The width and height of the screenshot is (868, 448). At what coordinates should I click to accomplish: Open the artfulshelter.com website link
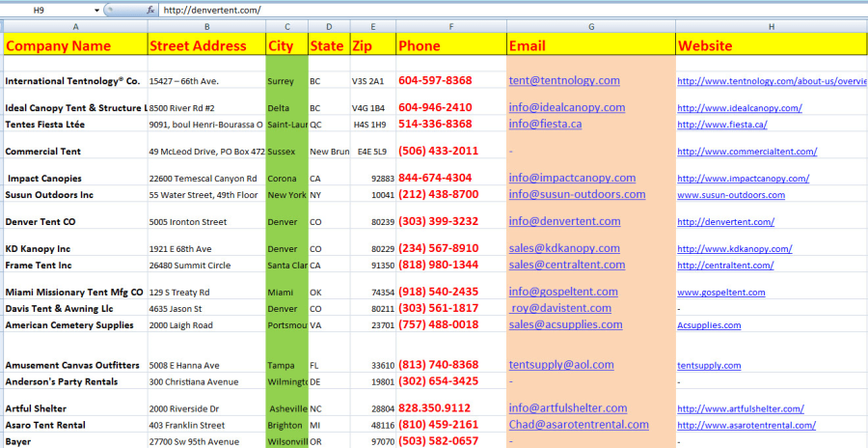coord(741,409)
